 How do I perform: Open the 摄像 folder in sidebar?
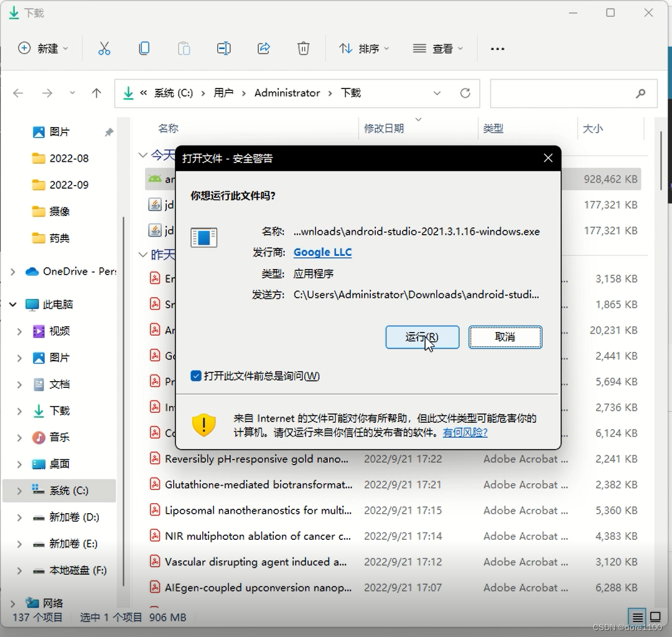[50, 212]
